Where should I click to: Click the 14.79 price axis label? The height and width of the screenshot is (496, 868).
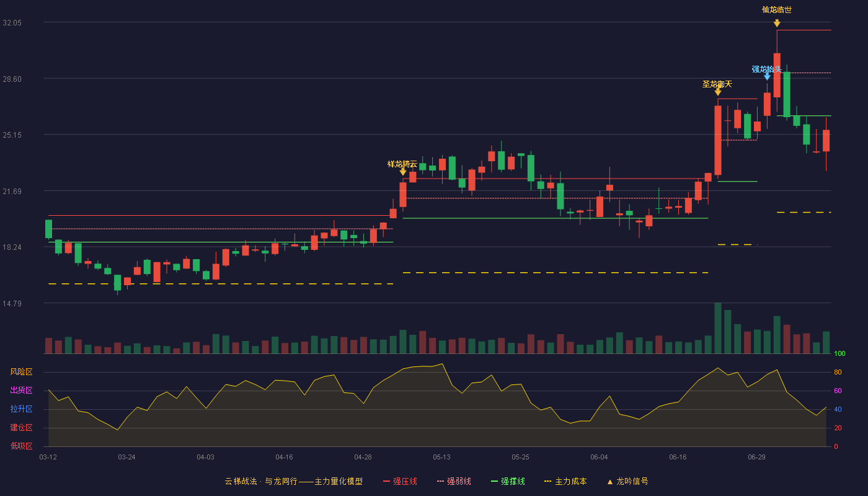(12, 303)
